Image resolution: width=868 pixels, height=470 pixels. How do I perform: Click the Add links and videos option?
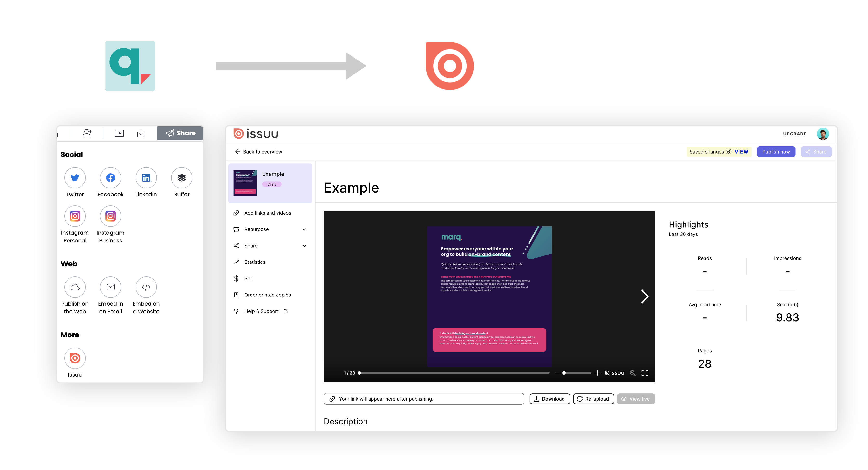(267, 212)
